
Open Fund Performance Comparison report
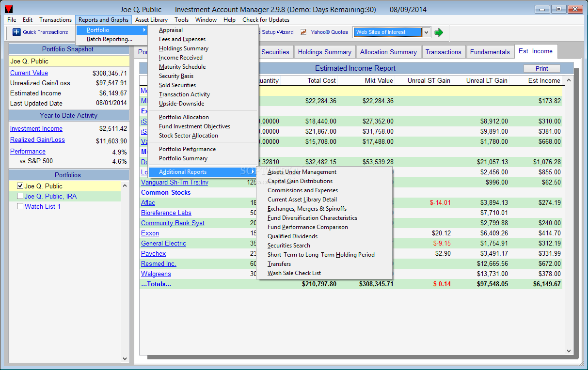pos(307,227)
